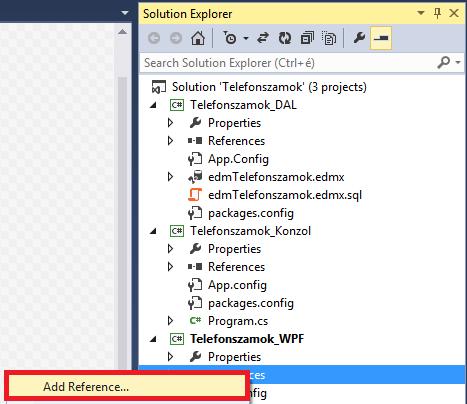Choose Add Reference... from context menu
Image resolution: width=467 pixels, height=404 pixels.
point(126,387)
